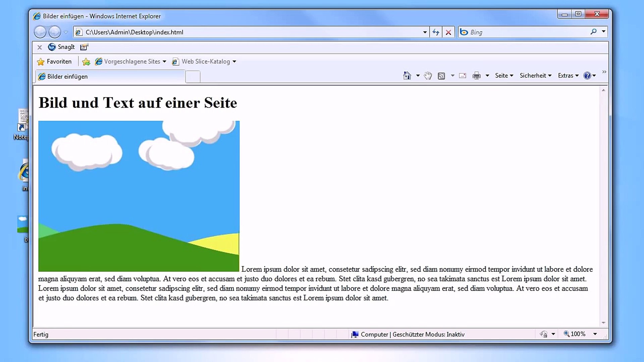Click the RSS feeds icon

point(441,76)
